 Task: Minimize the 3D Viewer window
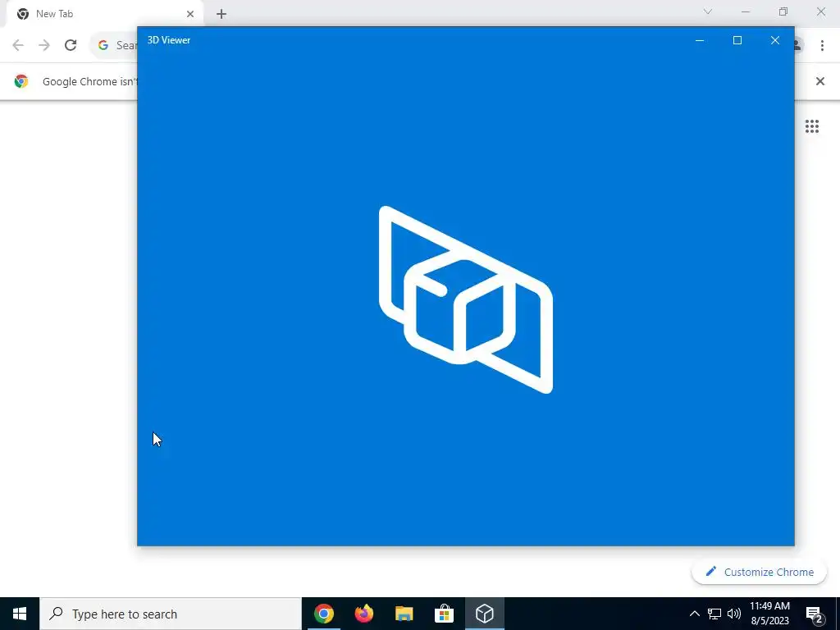pyautogui.click(x=699, y=40)
